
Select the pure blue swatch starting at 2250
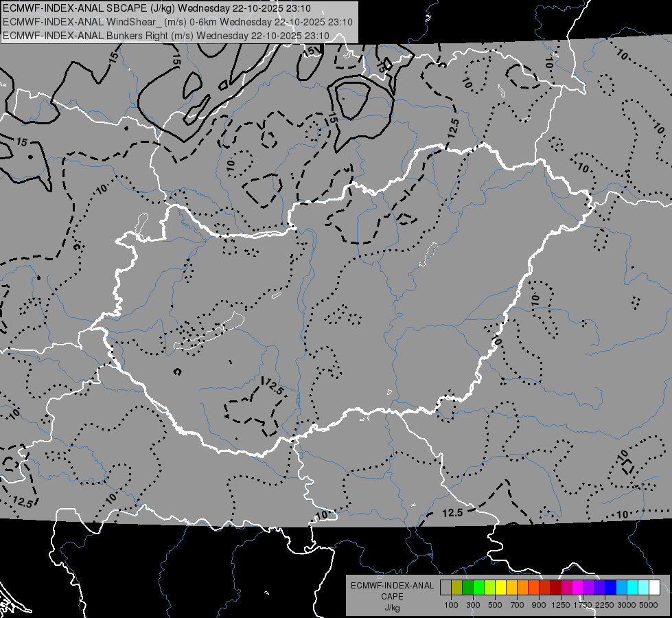click(x=611, y=588)
